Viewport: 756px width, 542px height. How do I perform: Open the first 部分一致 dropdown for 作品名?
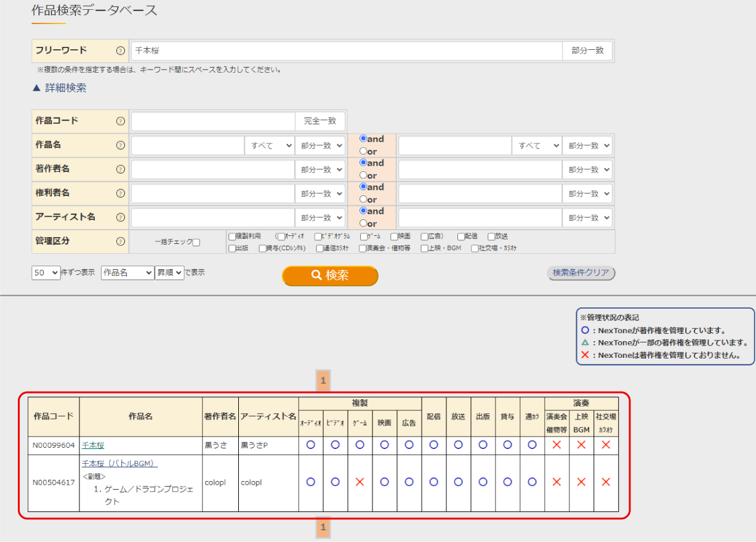(320, 145)
